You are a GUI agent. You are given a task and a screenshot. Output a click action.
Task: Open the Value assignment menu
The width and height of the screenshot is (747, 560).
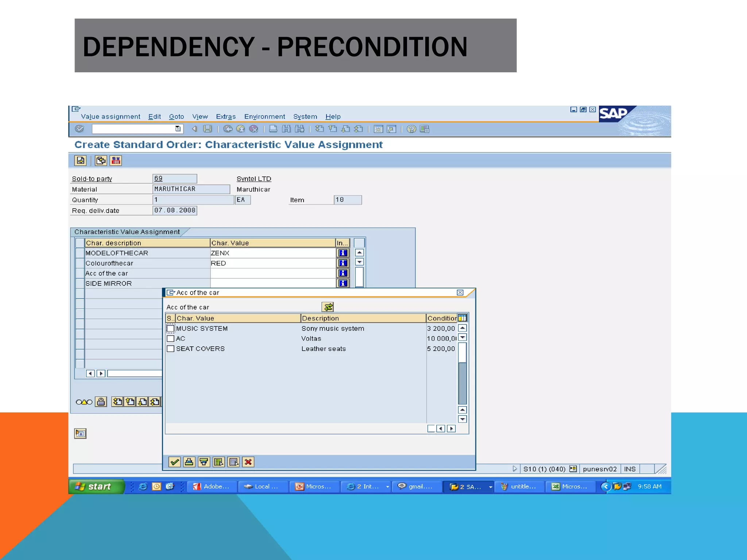tap(111, 117)
